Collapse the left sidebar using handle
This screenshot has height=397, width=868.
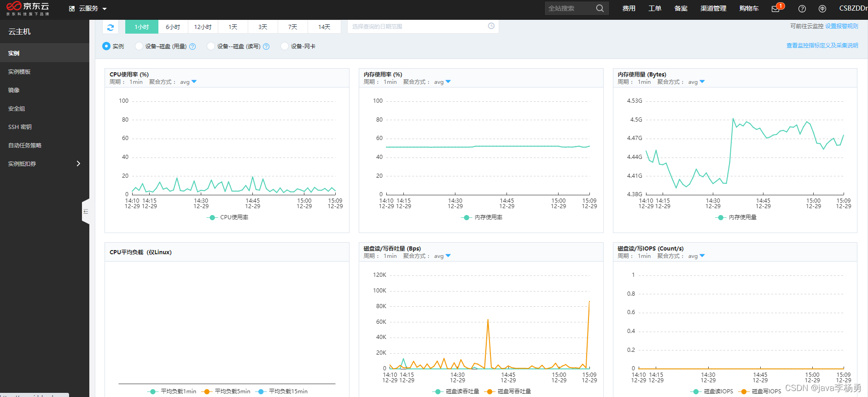86,211
